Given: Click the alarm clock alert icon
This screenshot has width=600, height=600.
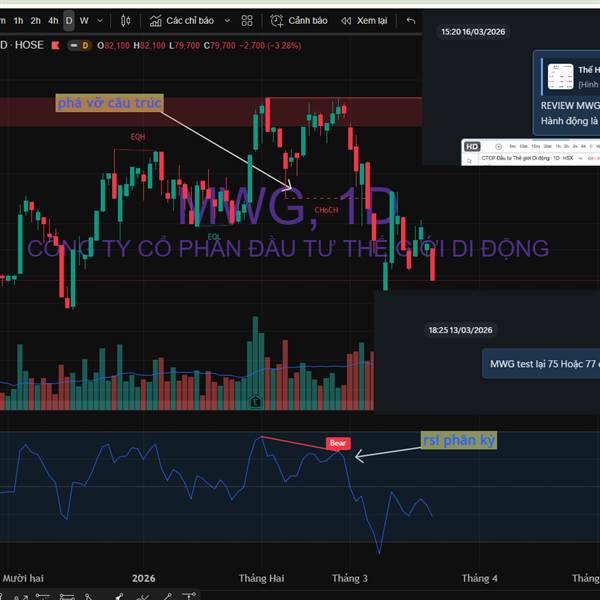Looking at the screenshot, I should (x=277, y=21).
